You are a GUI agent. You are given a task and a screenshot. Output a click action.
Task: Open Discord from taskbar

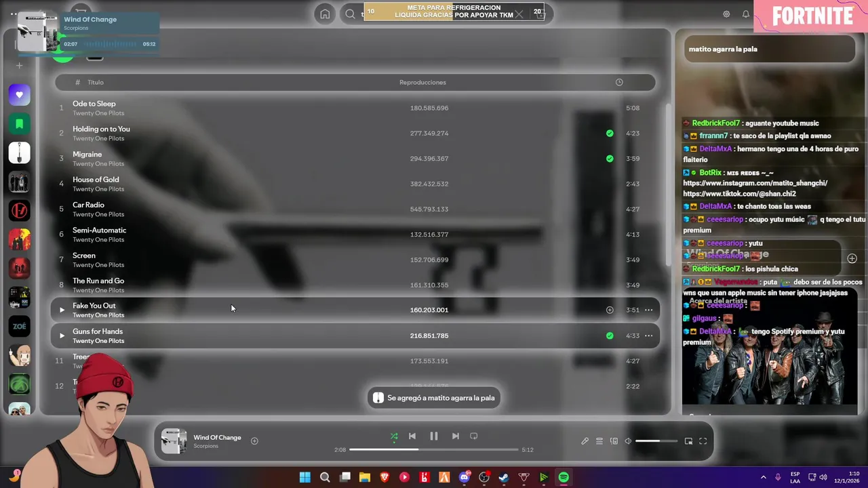point(465,477)
